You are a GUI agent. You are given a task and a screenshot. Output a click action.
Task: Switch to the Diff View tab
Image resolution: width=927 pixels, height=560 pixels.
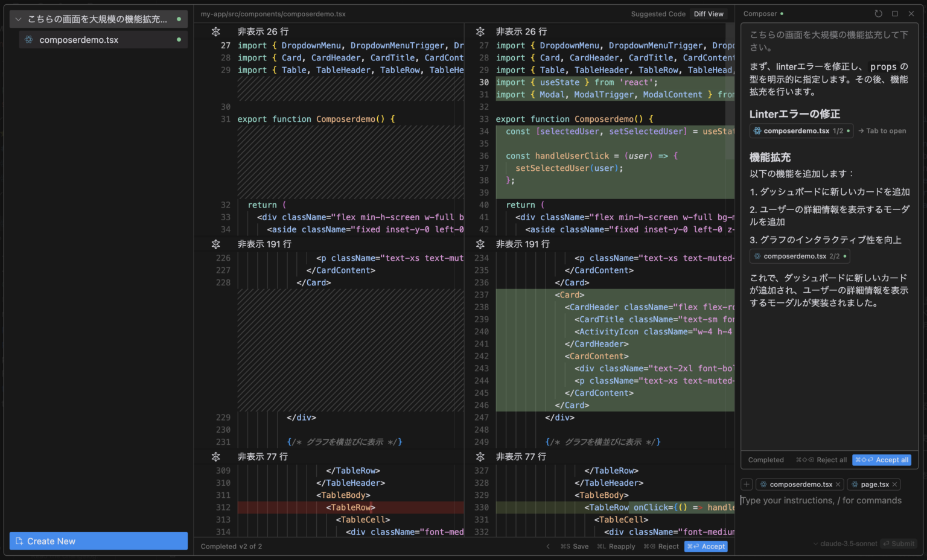point(709,14)
